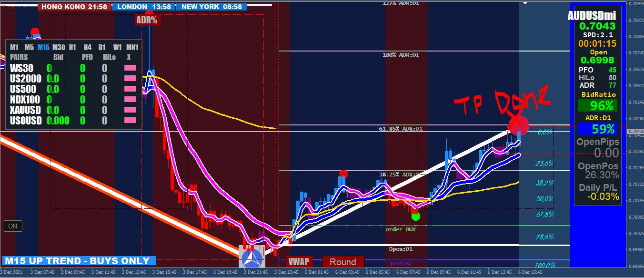Screen dimensions: 644x278
Task: Click the 78.6% Fibonacci level label
Action: point(545,237)
